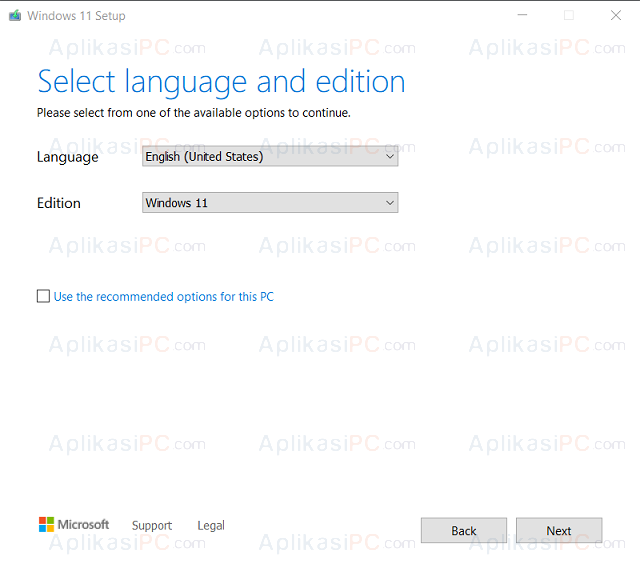Close the Windows 11 Setup window
640x568 pixels.
616,16
